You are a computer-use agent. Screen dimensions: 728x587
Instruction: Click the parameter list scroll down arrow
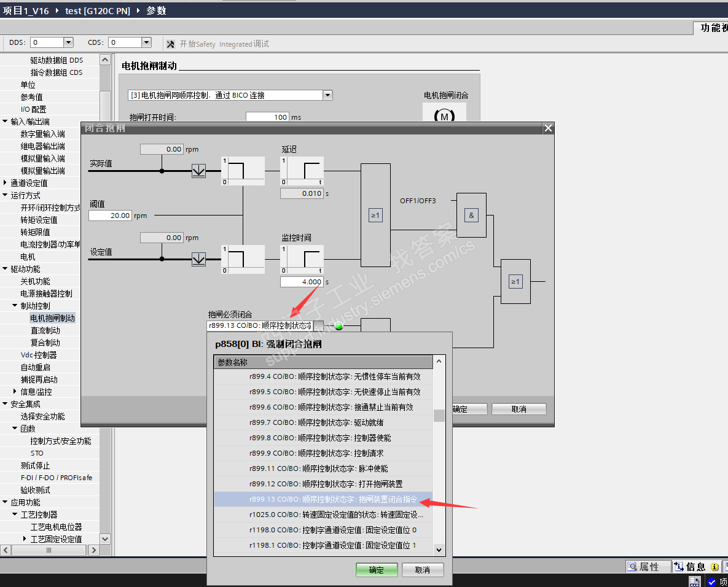tap(439, 550)
